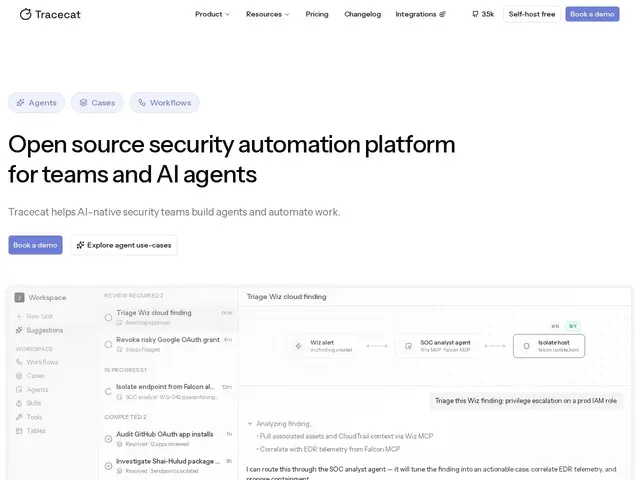Select the Agents pill tab
Screen dimensions: 640x480
[x=37, y=103]
